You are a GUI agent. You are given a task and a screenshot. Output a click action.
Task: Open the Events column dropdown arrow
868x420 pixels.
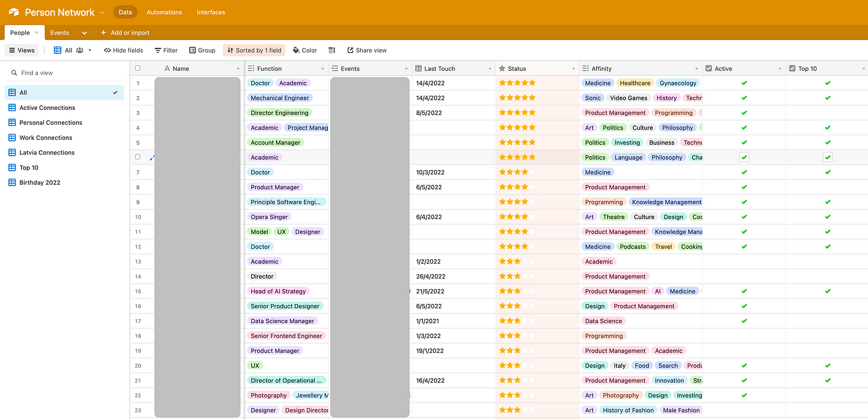[x=406, y=69]
